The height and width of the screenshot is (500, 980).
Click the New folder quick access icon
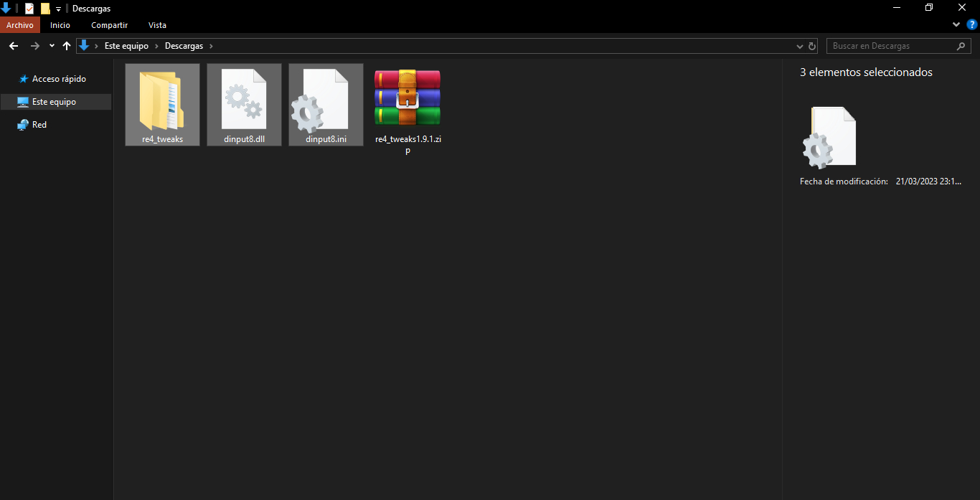click(45, 9)
